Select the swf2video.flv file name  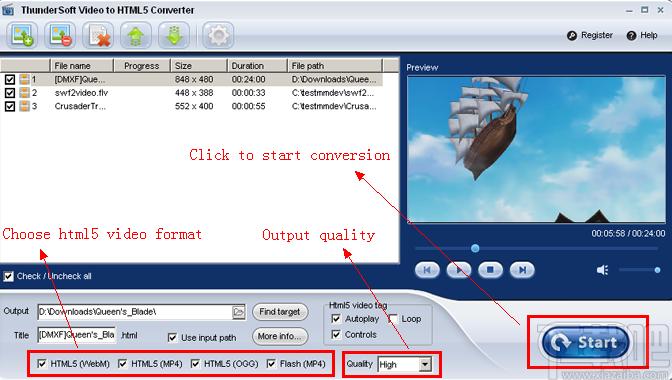click(x=81, y=93)
